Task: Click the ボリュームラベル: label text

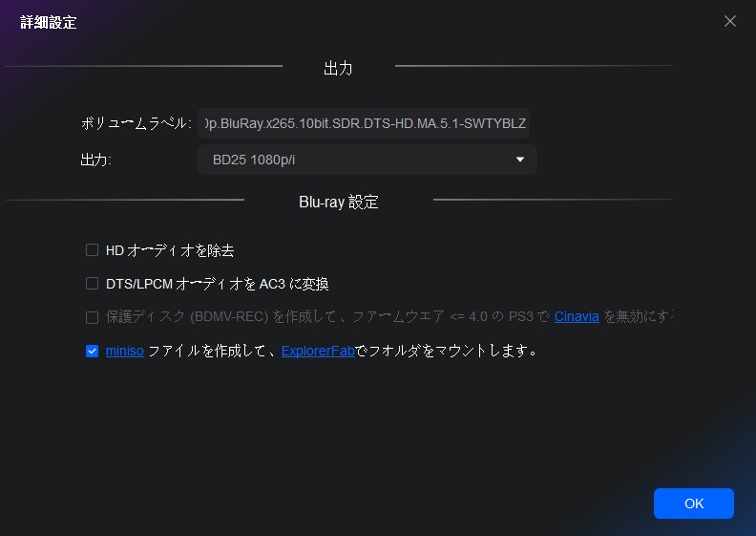Action: tap(136, 123)
